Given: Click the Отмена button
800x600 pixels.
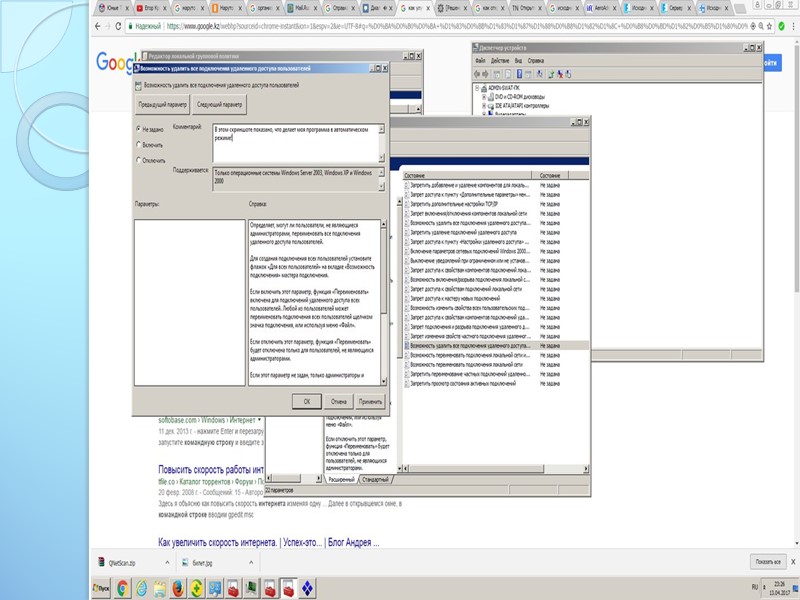Looking at the screenshot, I should (339, 402).
